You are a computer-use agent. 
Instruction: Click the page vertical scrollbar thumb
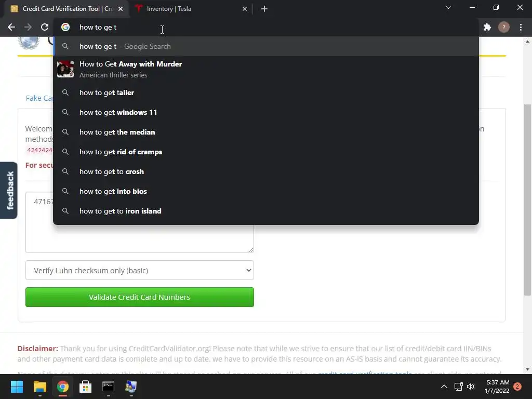click(x=527, y=199)
